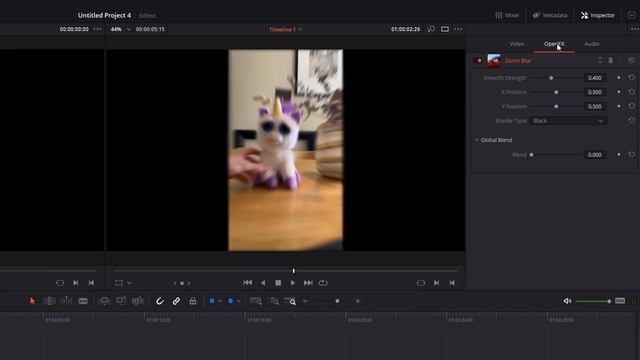
Task: Add a blue flag to the clip
Action: [x=212, y=301]
